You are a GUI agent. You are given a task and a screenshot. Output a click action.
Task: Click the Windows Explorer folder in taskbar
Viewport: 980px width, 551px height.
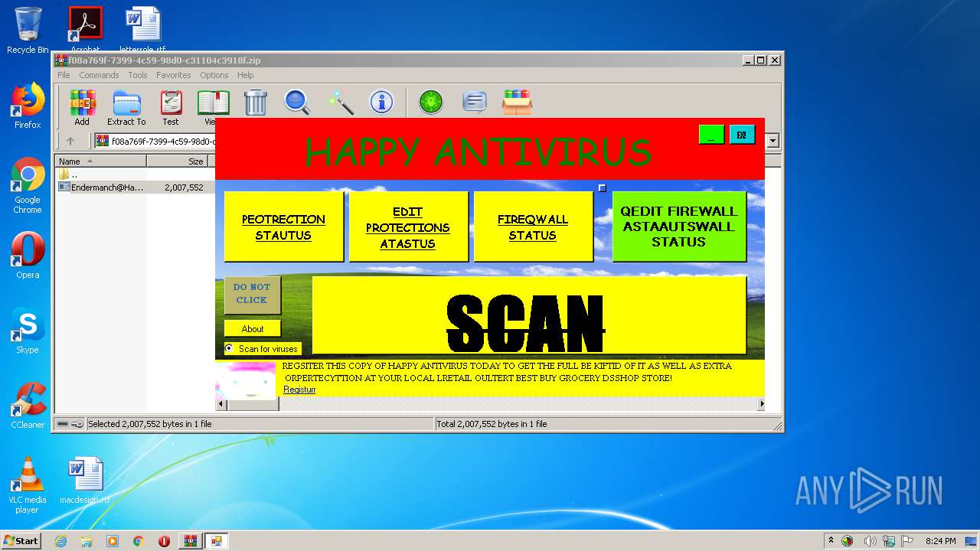point(87,541)
